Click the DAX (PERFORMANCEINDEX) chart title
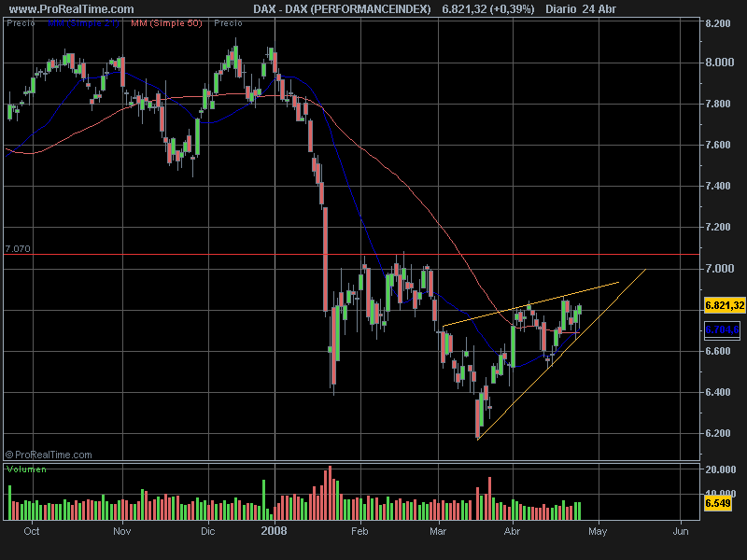 tap(342, 9)
